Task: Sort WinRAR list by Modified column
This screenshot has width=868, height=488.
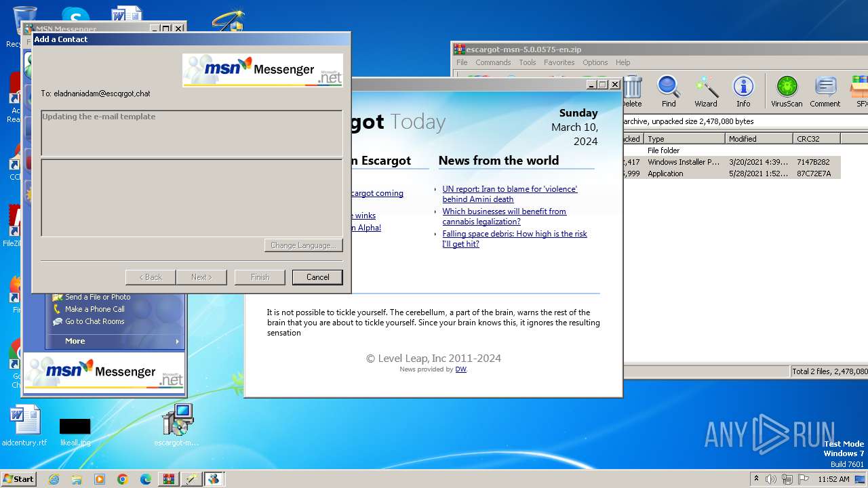Action: (759, 138)
